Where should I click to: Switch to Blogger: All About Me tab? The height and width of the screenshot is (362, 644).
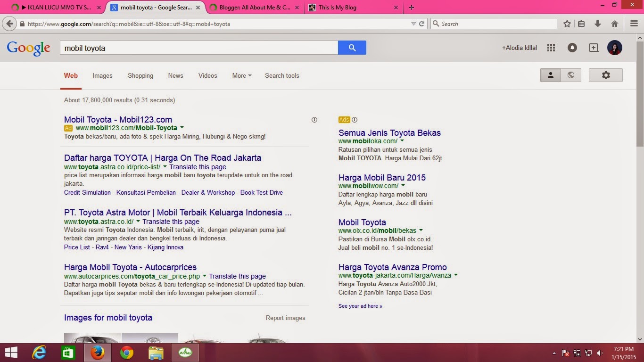pyautogui.click(x=255, y=8)
